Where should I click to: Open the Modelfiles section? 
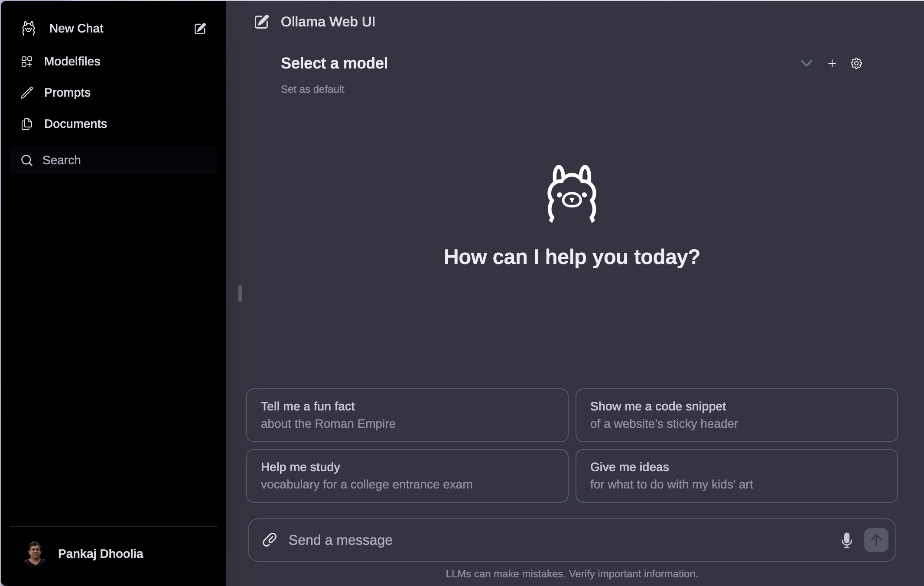coord(72,61)
